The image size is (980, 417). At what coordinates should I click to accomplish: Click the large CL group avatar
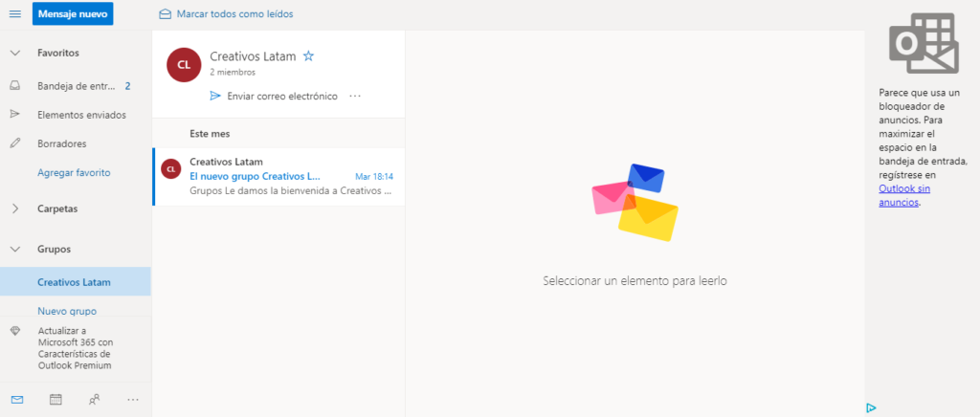(x=184, y=64)
